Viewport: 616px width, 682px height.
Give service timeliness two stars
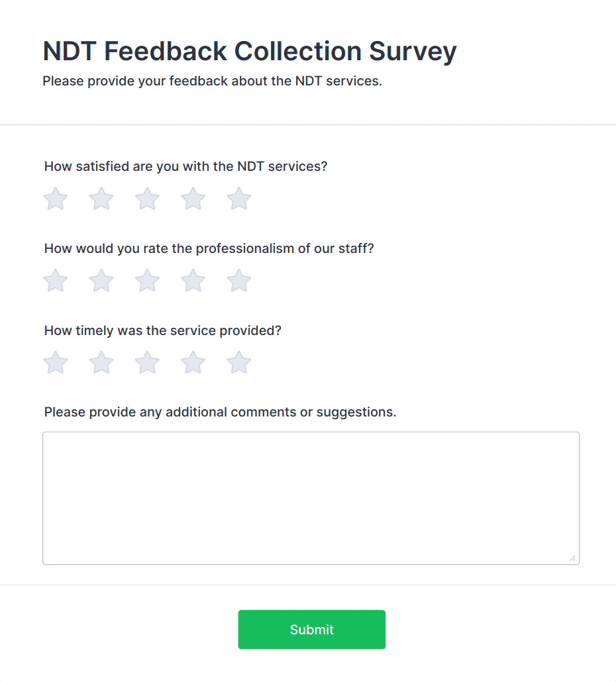(x=101, y=362)
